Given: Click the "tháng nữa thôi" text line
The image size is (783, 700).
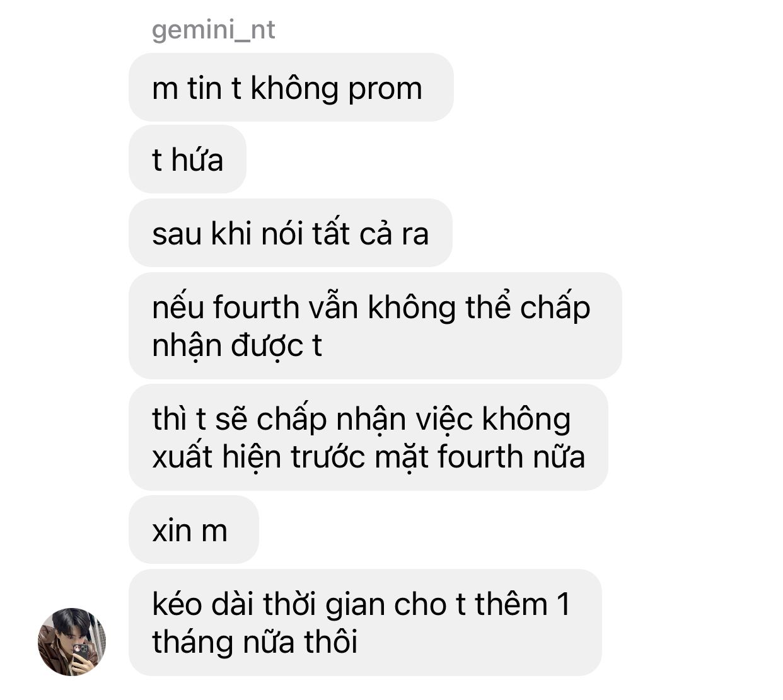Looking at the screenshot, I should tap(255, 642).
